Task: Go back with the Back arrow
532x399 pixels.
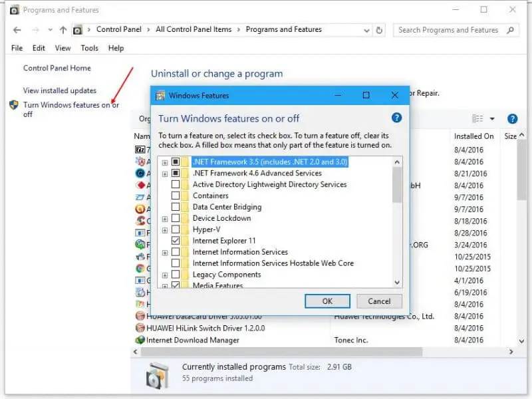Action: tap(17, 30)
